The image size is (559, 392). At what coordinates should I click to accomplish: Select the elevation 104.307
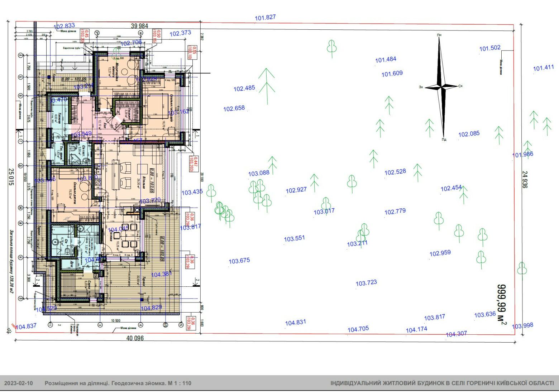pyautogui.click(x=456, y=334)
